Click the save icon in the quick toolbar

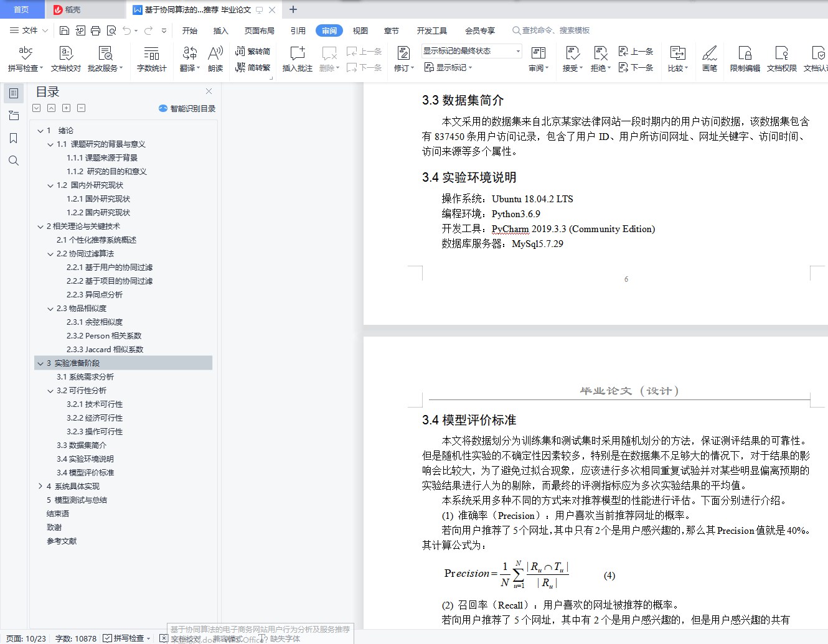pos(64,30)
